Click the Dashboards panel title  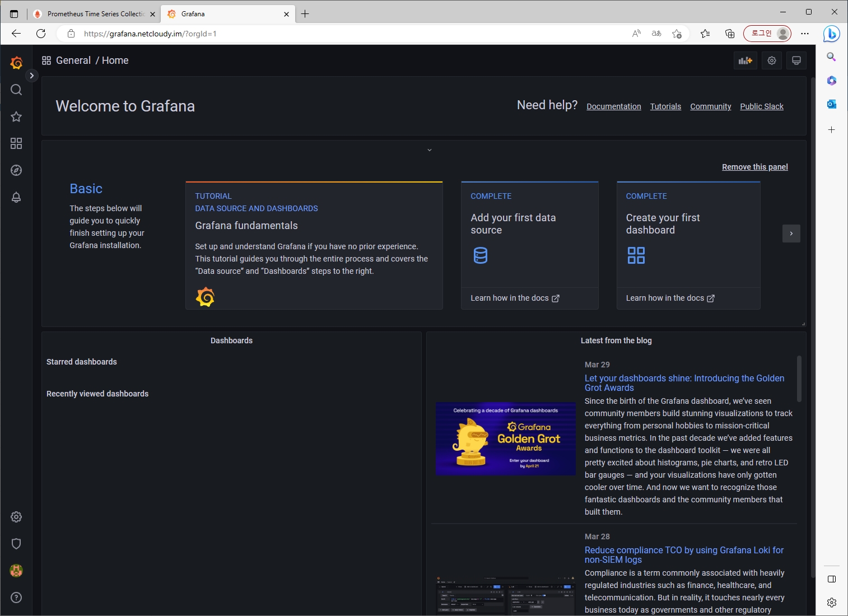coord(231,340)
